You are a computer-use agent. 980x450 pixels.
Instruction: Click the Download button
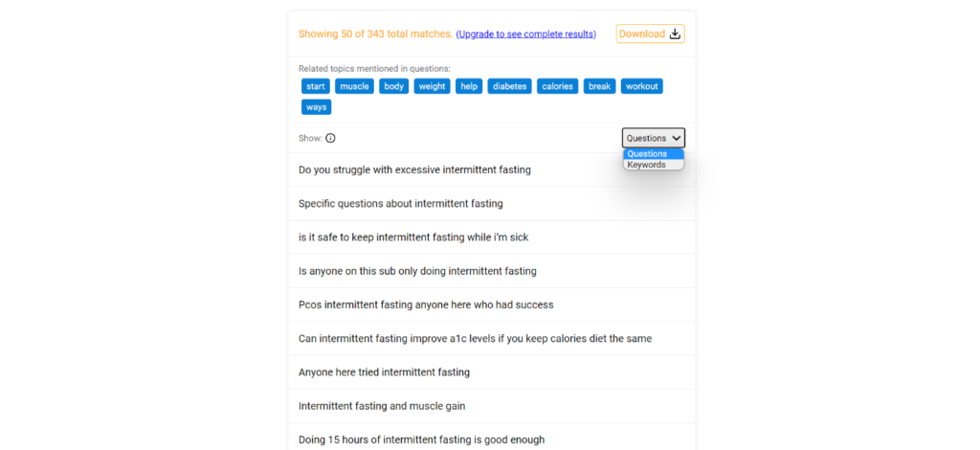[650, 34]
